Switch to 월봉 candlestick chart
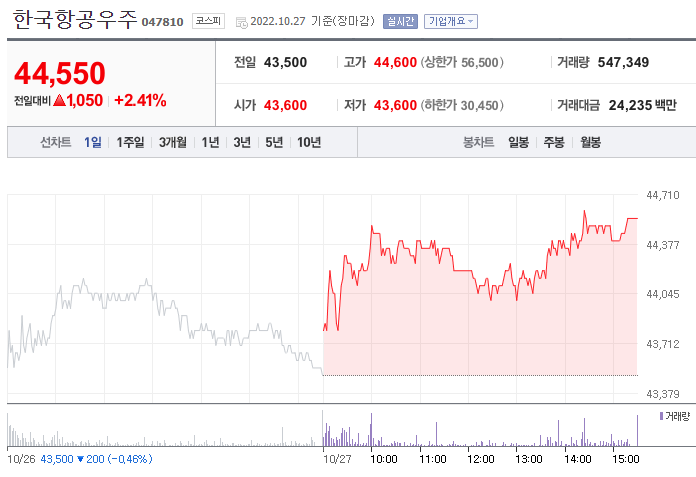The image size is (696, 477). (x=590, y=142)
